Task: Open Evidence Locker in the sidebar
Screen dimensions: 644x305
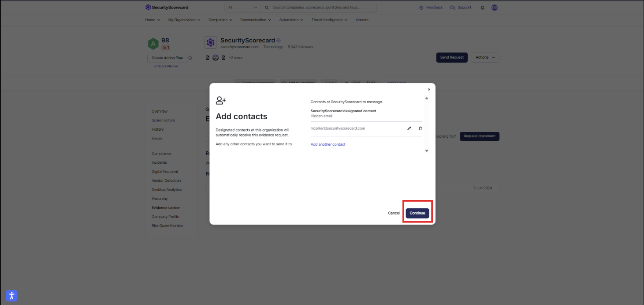Action: coord(166,207)
